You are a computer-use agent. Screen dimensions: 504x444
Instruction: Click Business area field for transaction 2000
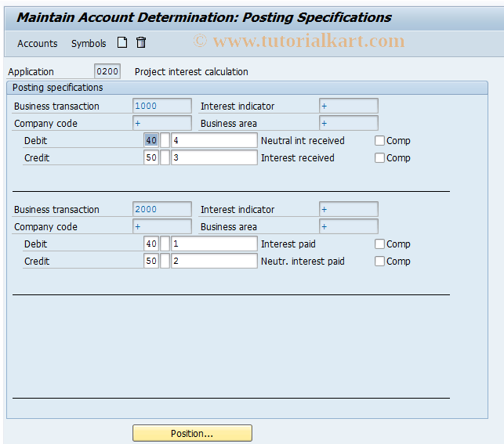coord(349,226)
